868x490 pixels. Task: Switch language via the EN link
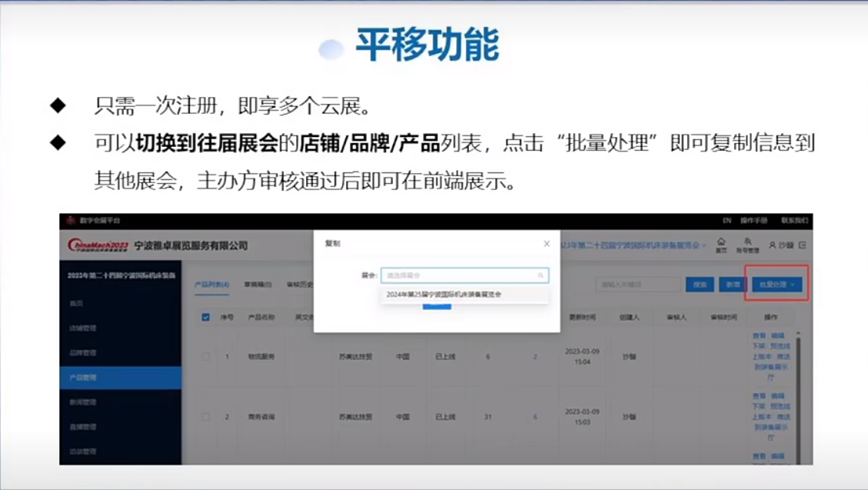pyautogui.click(x=727, y=220)
